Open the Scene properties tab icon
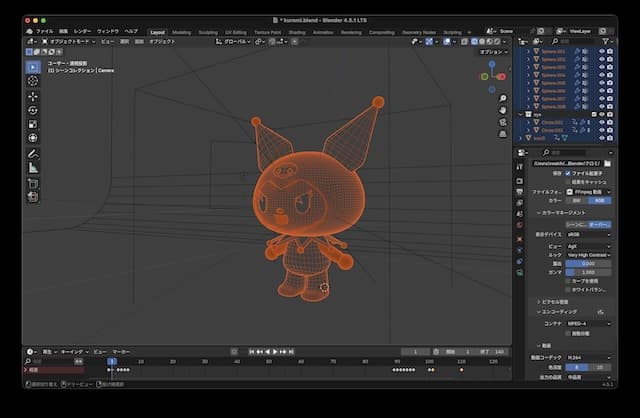 (520, 214)
